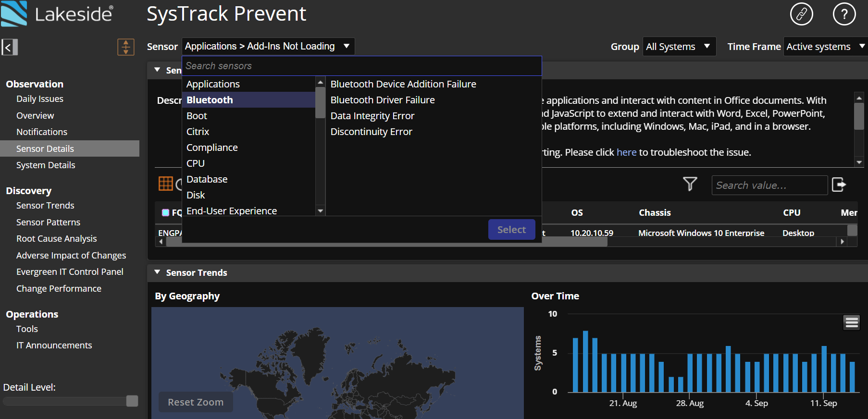Click the orange expand/collapse panels icon
868x419 pixels.
pyautogui.click(x=125, y=47)
